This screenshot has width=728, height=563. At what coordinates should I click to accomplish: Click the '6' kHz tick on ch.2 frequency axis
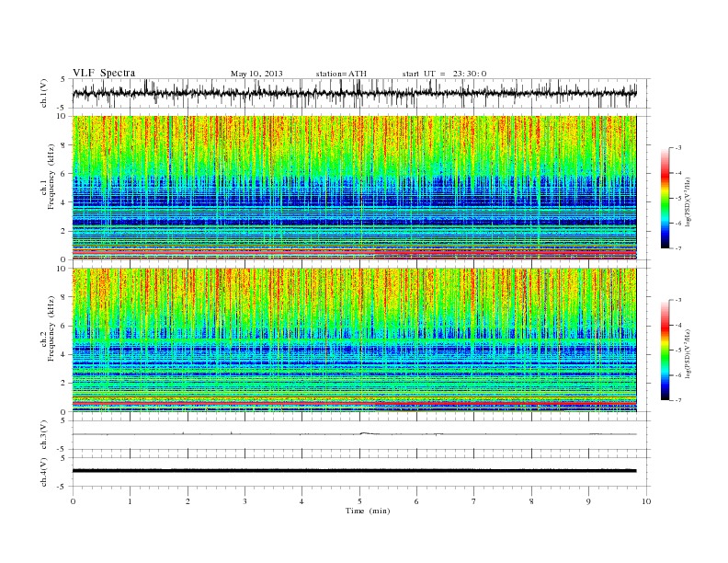point(64,326)
